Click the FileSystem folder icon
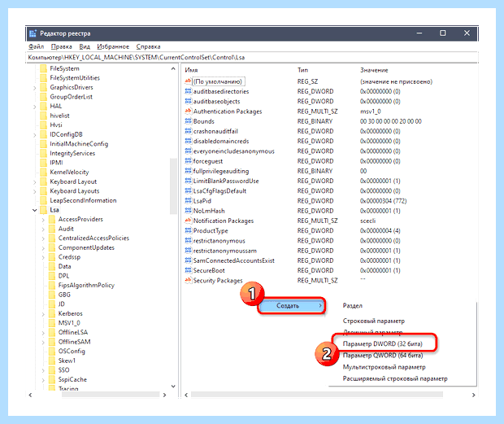This screenshot has height=424, width=504. (43, 68)
